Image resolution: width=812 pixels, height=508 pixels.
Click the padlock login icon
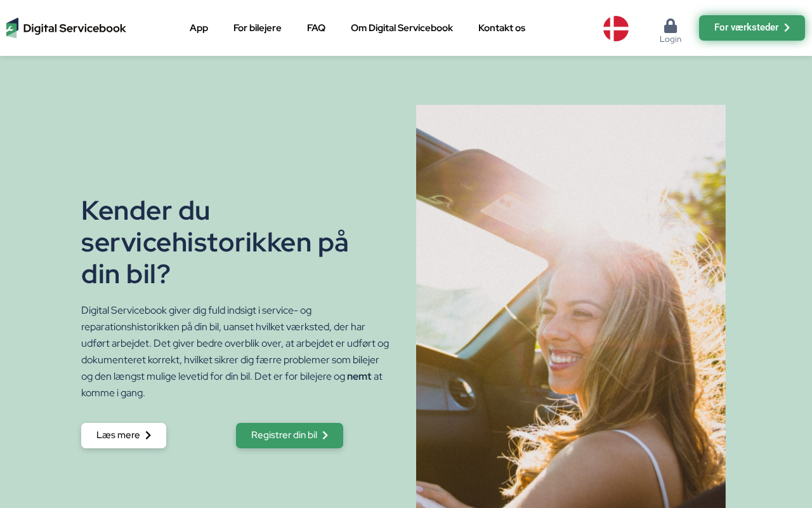click(x=671, y=25)
